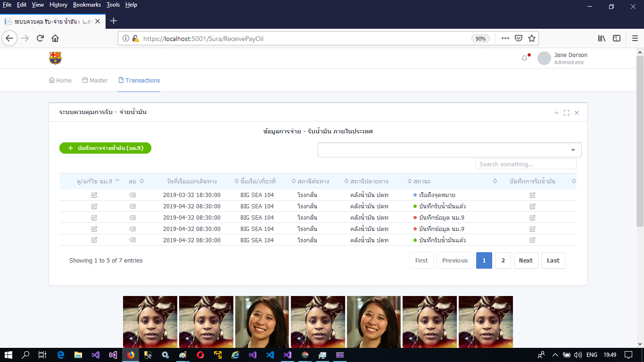
Task: Click the Search something input field
Action: 526,164
